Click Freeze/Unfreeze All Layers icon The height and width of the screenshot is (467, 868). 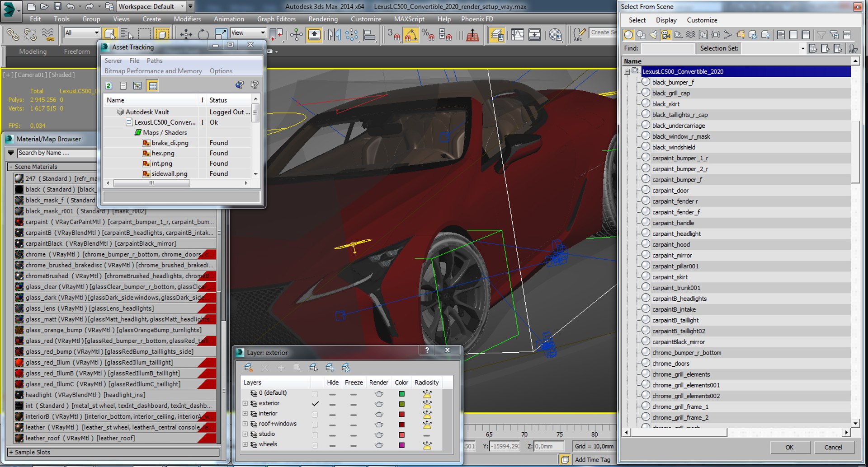(x=346, y=368)
